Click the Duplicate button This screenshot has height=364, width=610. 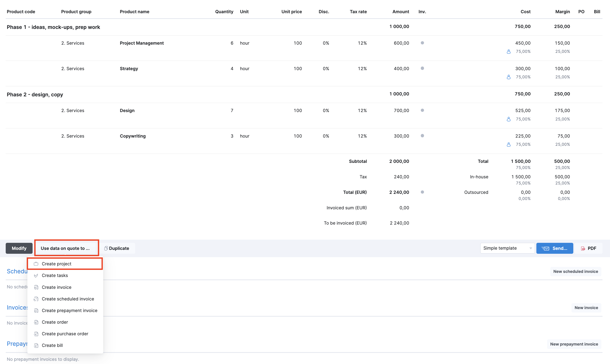(117, 248)
